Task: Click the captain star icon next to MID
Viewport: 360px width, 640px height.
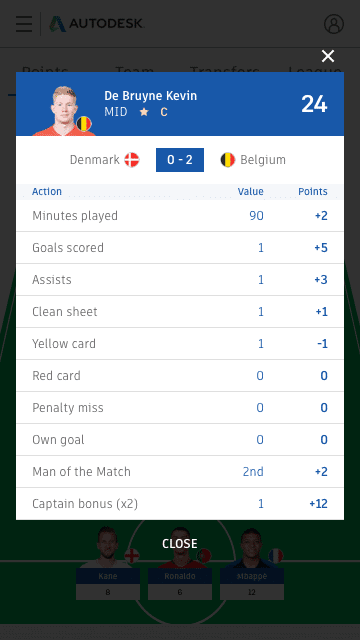Action: 144,112
